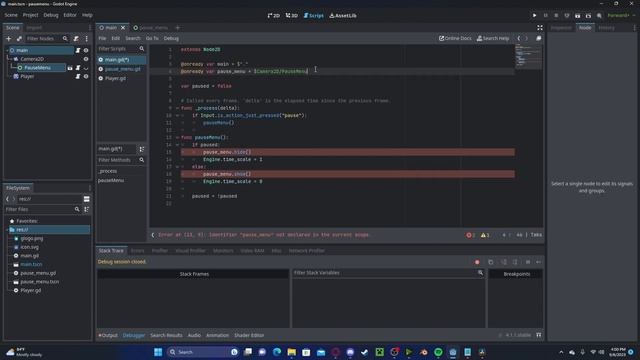
Task: Collapse the main node tree
Action: 7,50
